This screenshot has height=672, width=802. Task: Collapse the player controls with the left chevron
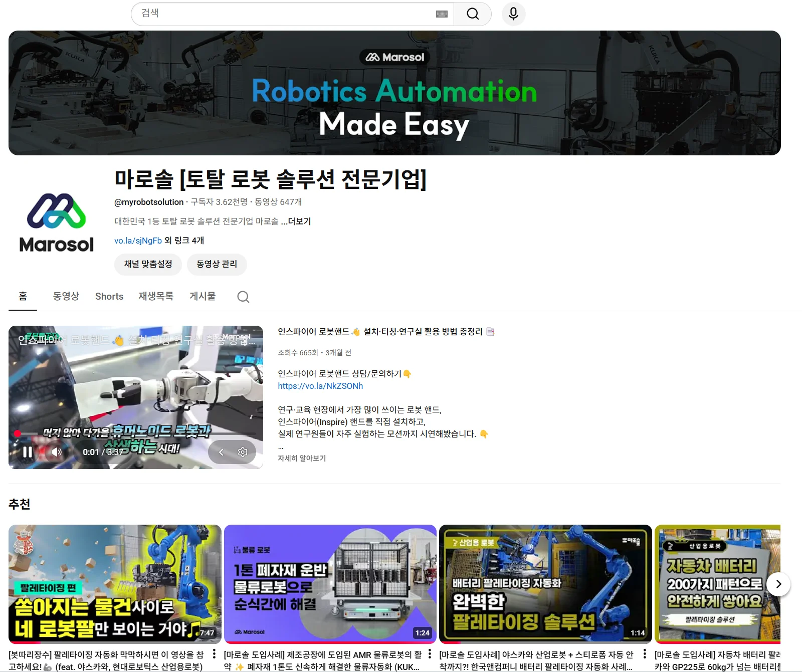tap(221, 452)
